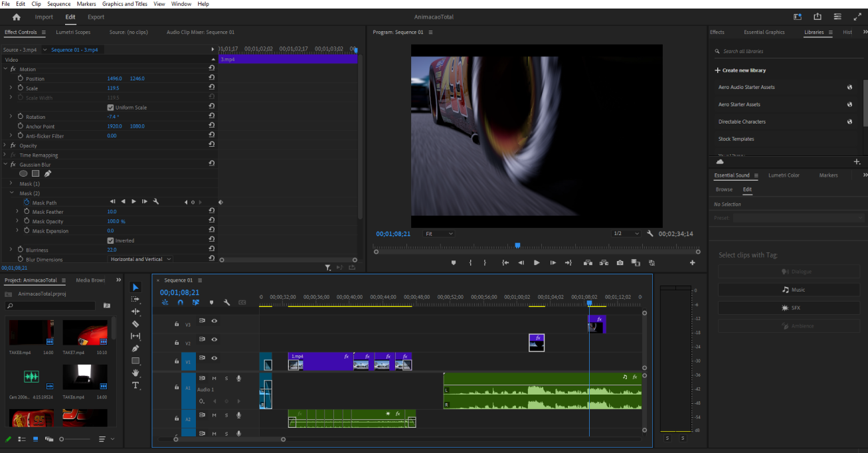Viewport: 868px width, 453px height.
Task: Toggle timeline snapping magnet icon
Action: click(x=180, y=302)
